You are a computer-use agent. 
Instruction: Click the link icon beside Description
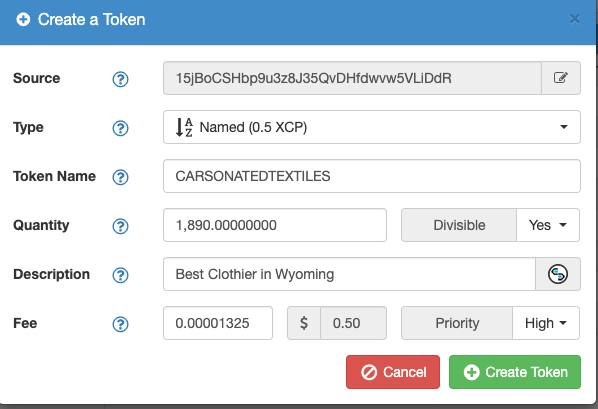coord(558,274)
